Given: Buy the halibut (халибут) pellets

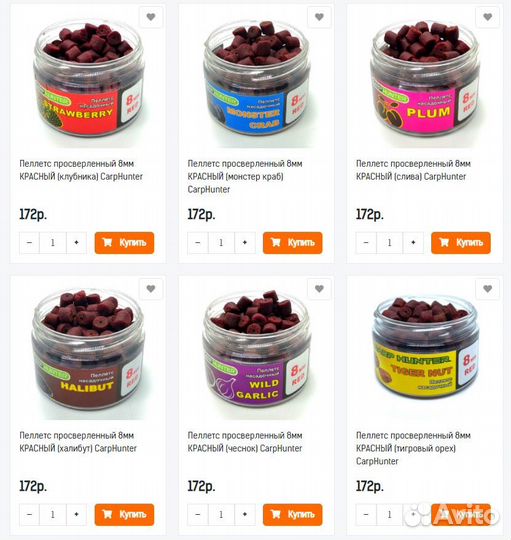Looking at the screenshot, I should tap(124, 515).
